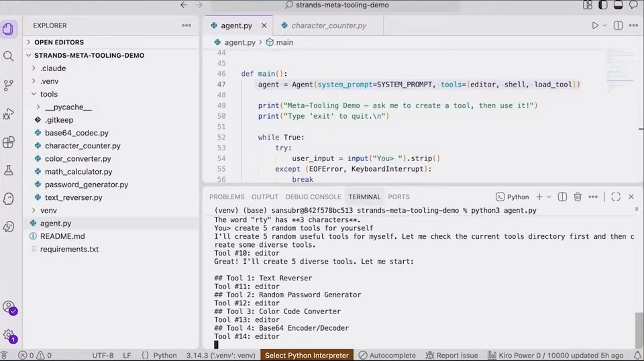Switch to the OUTPUT panel tab
The image size is (644, 361).
pyautogui.click(x=265, y=197)
